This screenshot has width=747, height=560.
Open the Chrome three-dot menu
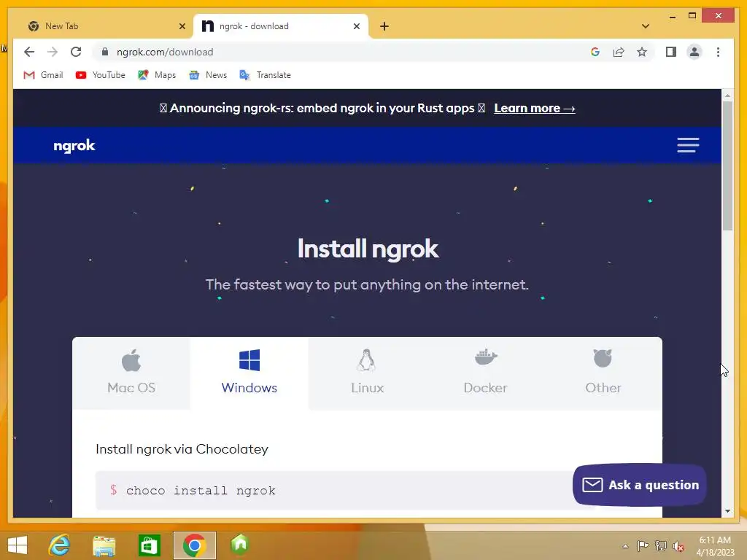point(718,52)
